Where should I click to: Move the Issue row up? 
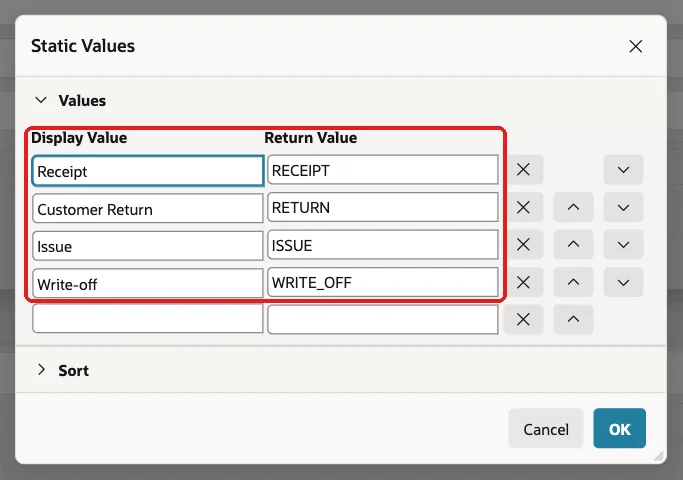[x=573, y=245]
